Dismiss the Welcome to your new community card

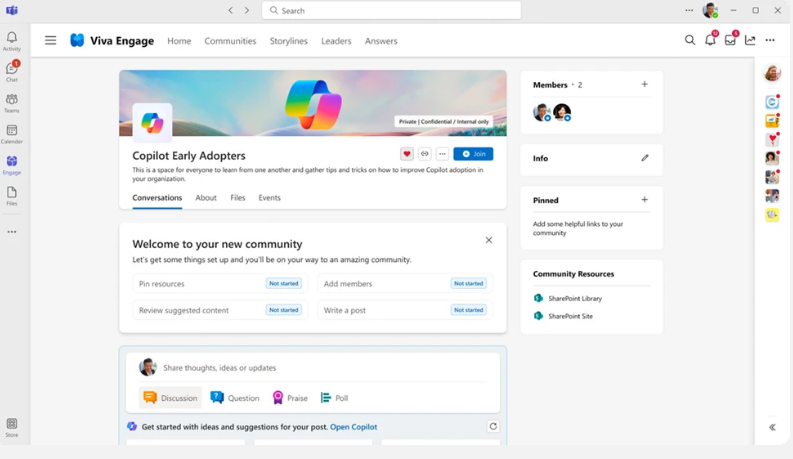click(489, 240)
